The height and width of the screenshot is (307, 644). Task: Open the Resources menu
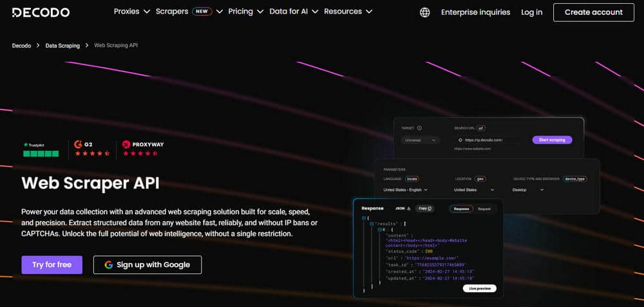coord(348,12)
